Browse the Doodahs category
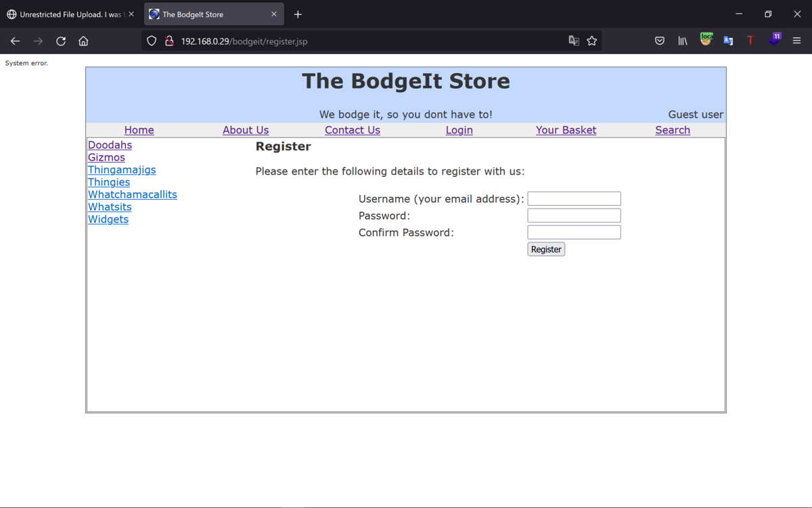This screenshot has width=812, height=508. tap(110, 145)
